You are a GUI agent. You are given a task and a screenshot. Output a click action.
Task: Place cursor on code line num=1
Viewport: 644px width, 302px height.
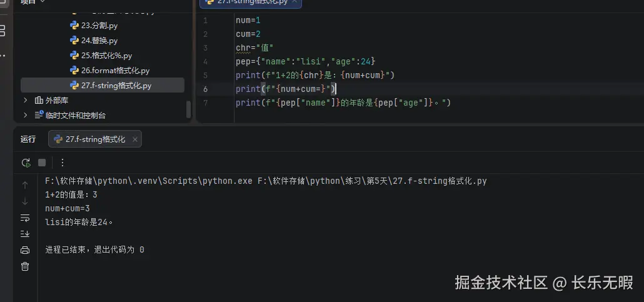pos(248,20)
